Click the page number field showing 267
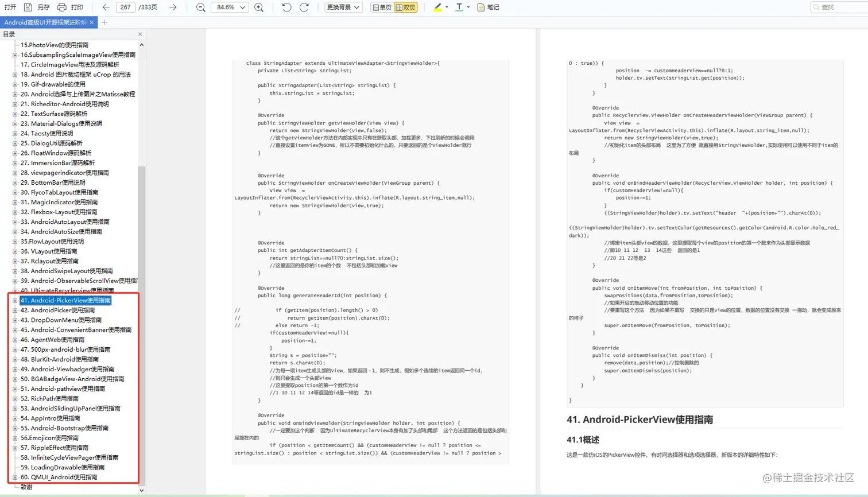The height and width of the screenshot is (497, 868). [x=126, y=7]
